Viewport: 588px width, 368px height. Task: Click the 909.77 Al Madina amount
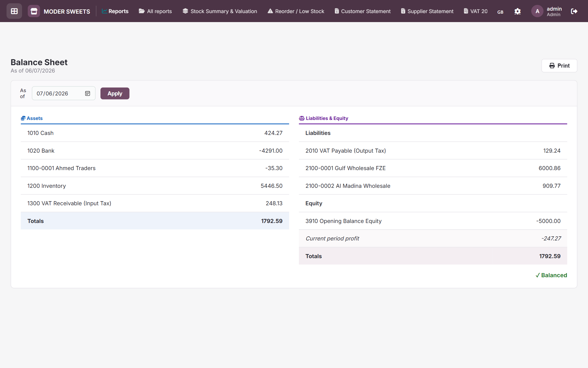(552, 186)
